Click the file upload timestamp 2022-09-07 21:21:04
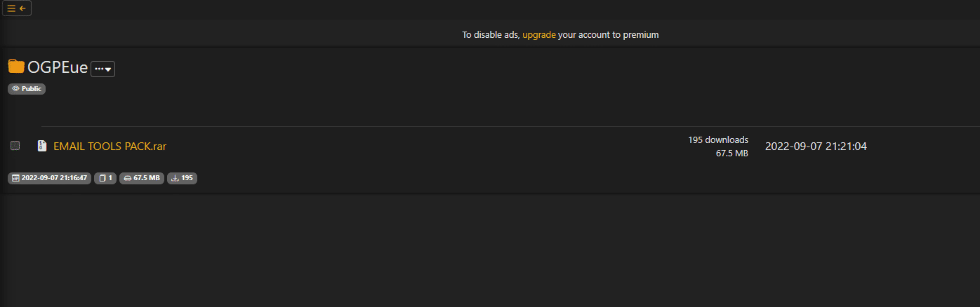 tap(816, 146)
